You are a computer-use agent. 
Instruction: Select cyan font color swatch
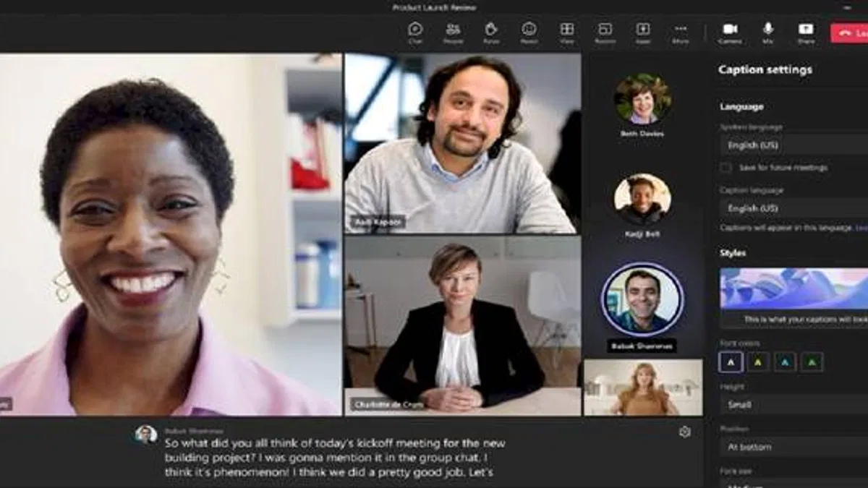785,362
